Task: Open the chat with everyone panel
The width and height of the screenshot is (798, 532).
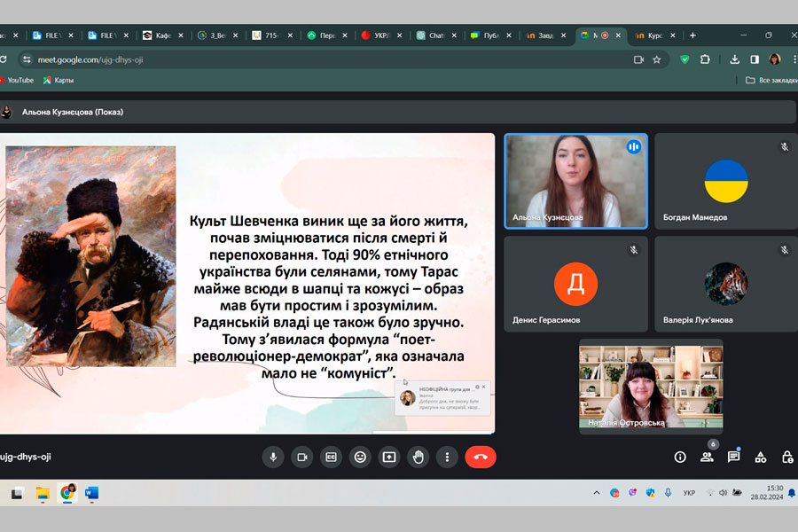Action: 733,457
